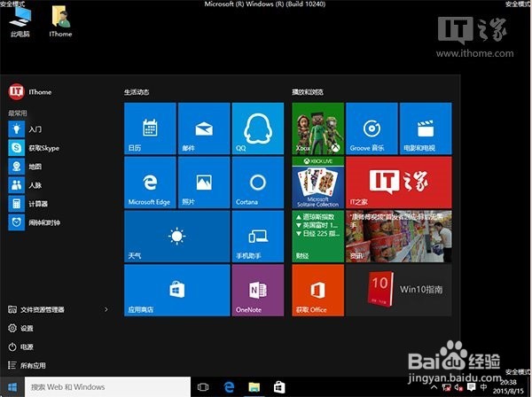The height and width of the screenshot is (397, 532).
Task: Click the Get Office (获取 Office) tile
Action: (318, 290)
